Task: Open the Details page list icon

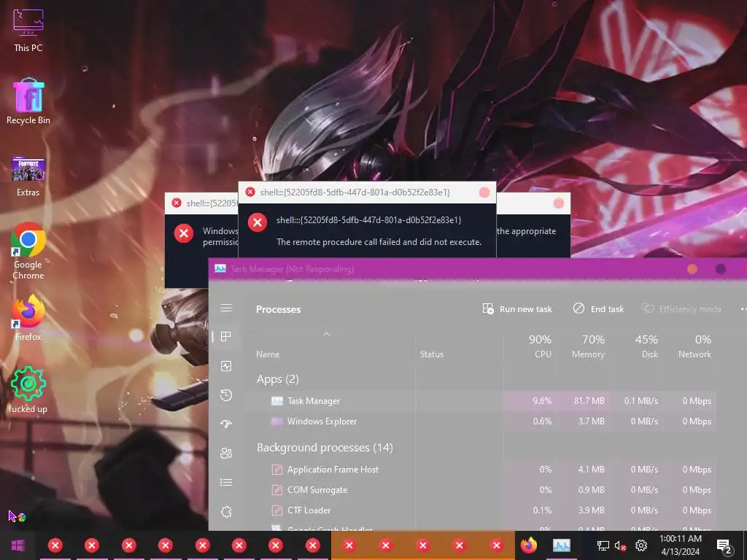Action: [x=226, y=483]
